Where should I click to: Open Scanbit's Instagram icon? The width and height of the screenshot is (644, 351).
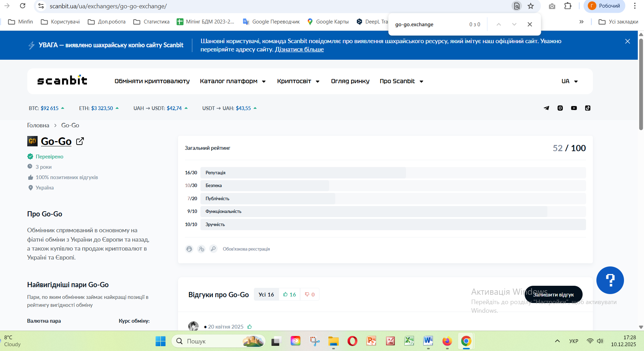pyautogui.click(x=560, y=108)
